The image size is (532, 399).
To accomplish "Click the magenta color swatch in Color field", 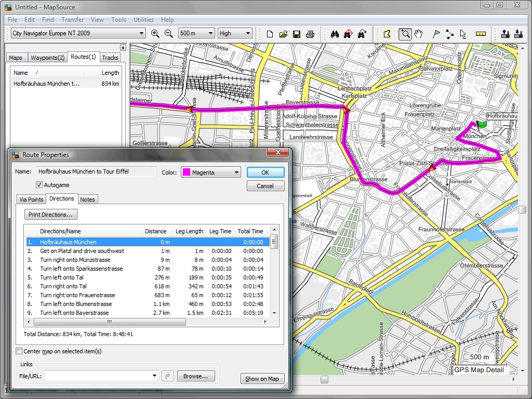I will (187, 172).
